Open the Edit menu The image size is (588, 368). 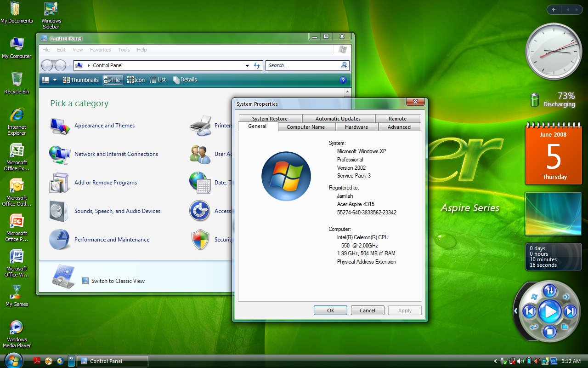(x=61, y=50)
